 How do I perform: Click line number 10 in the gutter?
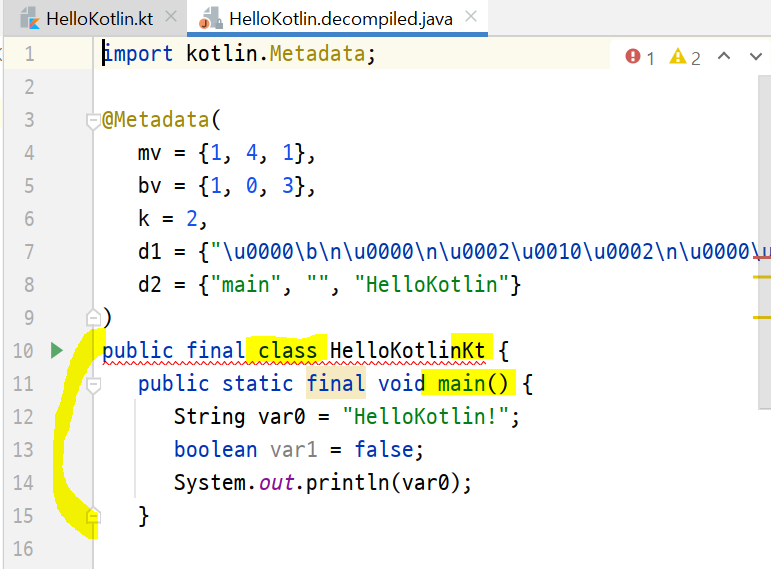23,351
